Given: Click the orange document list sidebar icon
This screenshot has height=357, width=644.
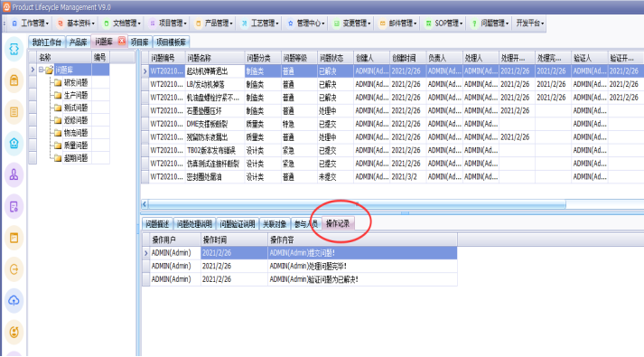Looking at the screenshot, I should point(14,112).
